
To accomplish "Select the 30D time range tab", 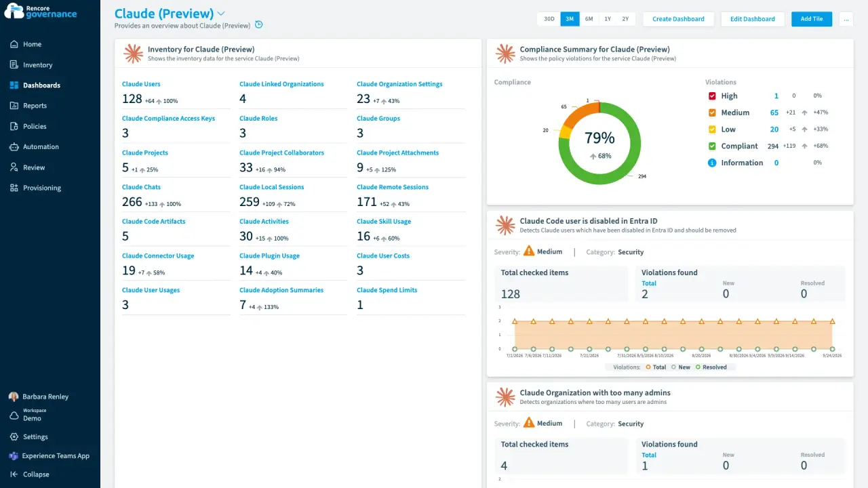I will point(549,19).
